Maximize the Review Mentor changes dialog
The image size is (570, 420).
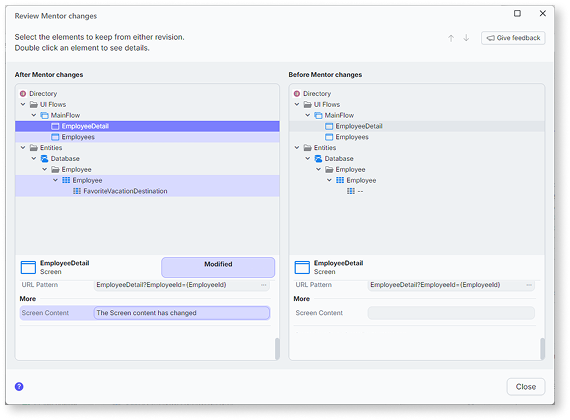(517, 13)
